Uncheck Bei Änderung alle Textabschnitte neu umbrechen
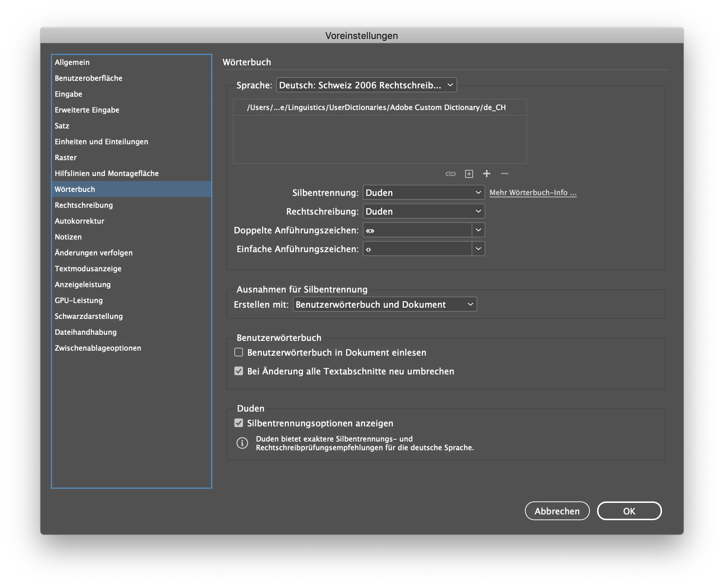The width and height of the screenshot is (724, 588). pyautogui.click(x=239, y=371)
